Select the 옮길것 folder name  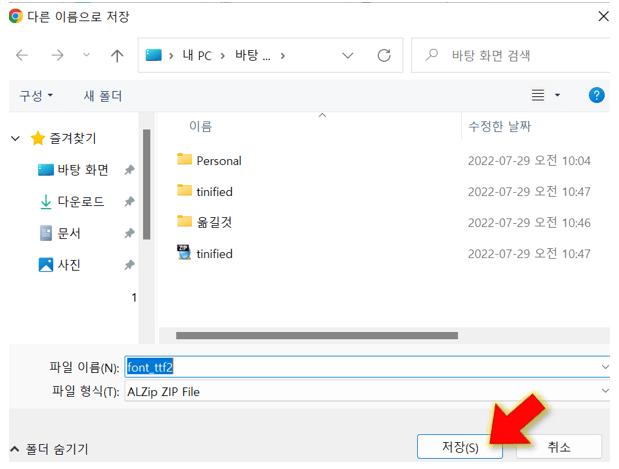[x=214, y=223]
